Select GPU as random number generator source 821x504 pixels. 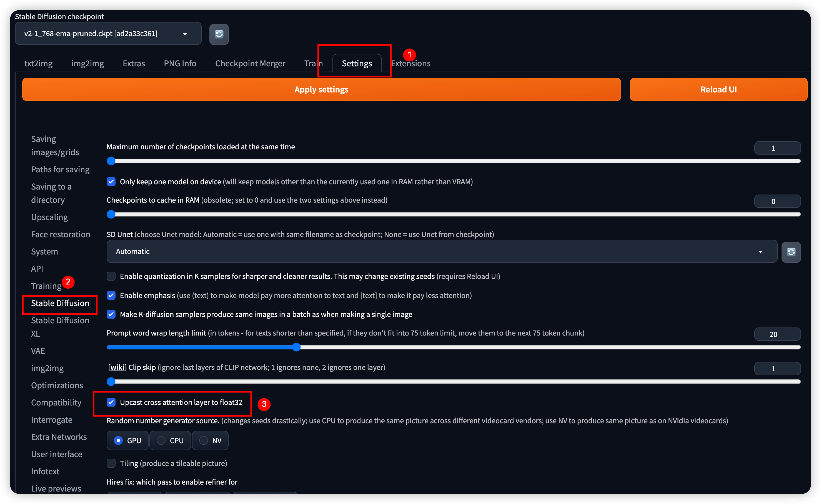tap(119, 440)
